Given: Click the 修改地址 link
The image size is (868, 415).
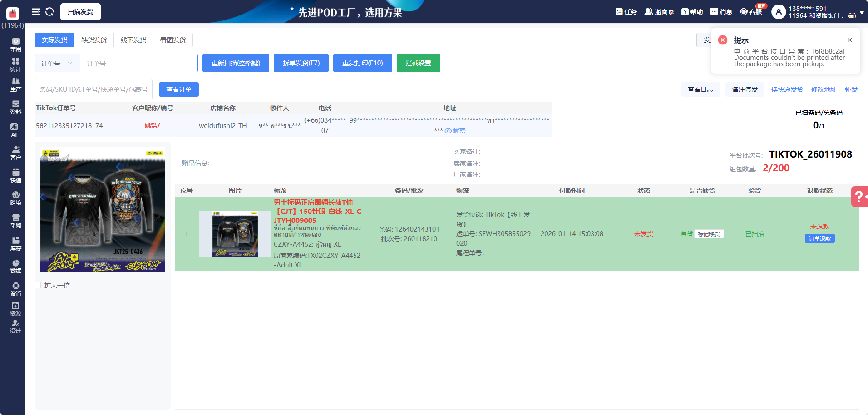Looking at the screenshot, I should coord(824,89).
